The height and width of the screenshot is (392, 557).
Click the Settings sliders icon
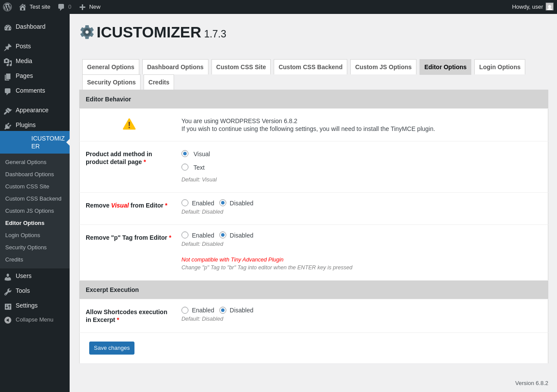coord(8,306)
